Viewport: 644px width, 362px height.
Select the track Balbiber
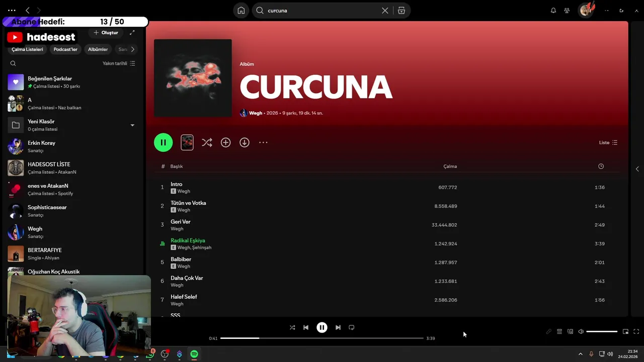[x=387, y=262]
